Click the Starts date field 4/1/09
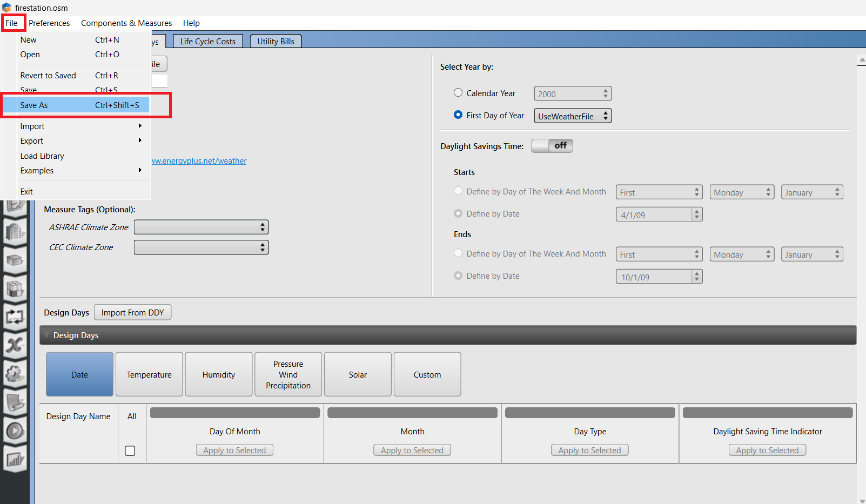 (x=659, y=215)
